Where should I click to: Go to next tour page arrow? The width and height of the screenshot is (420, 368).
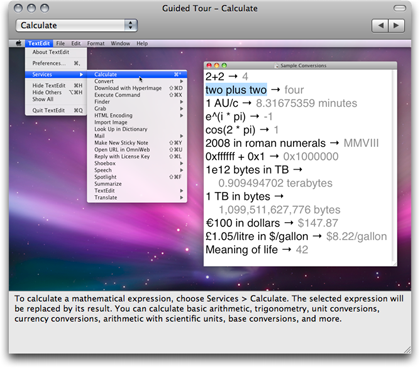click(396, 25)
